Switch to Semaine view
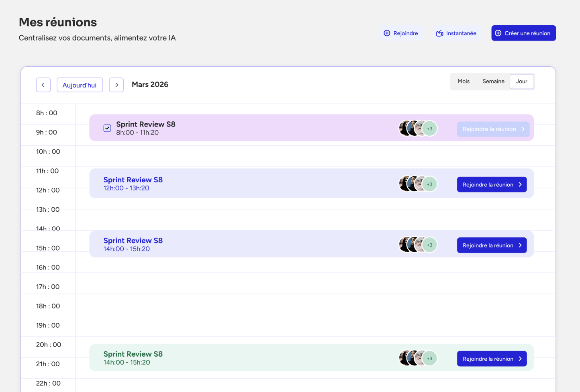Image resolution: width=580 pixels, height=392 pixels. coord(493,81)
